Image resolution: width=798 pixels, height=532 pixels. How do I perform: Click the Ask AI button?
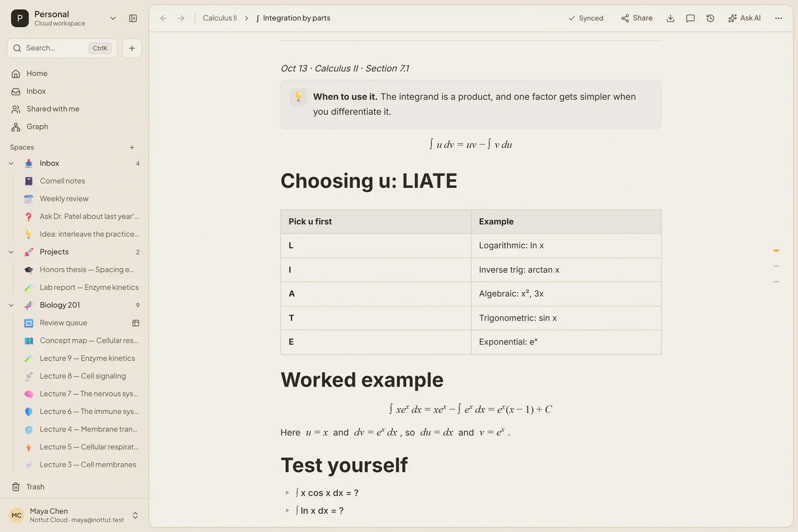744,18
